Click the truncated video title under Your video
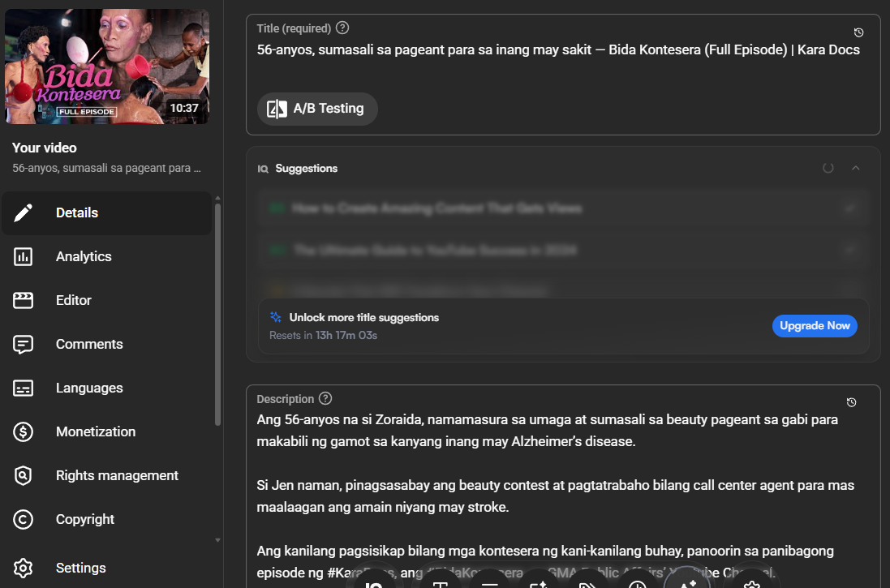Screen dimensions: 890x588 coord(107,168)
